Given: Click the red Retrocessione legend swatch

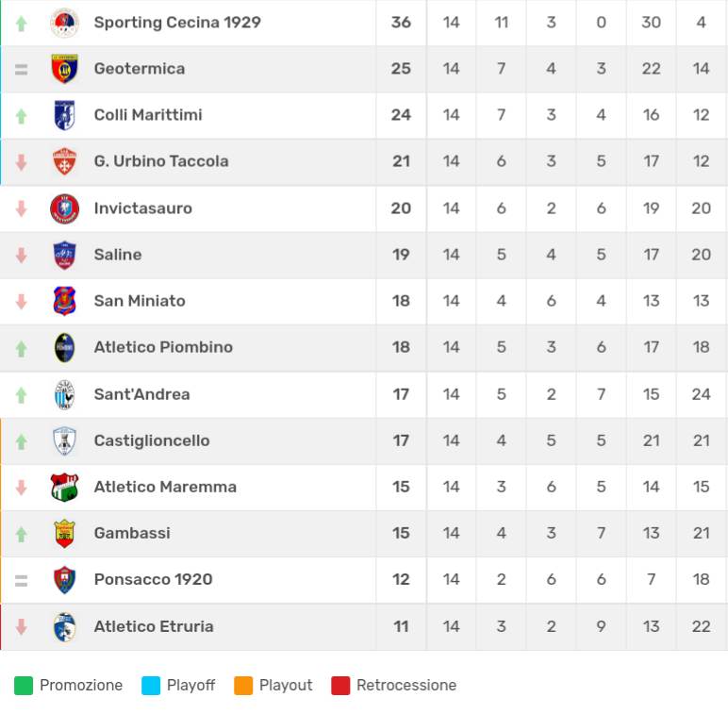Looking at the screenshot, I should click(x=340, y=686).
